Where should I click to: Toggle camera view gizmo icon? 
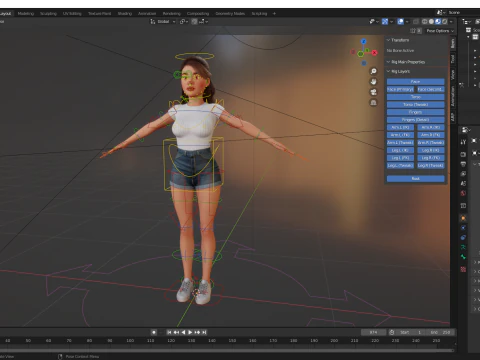click(374, 92)
